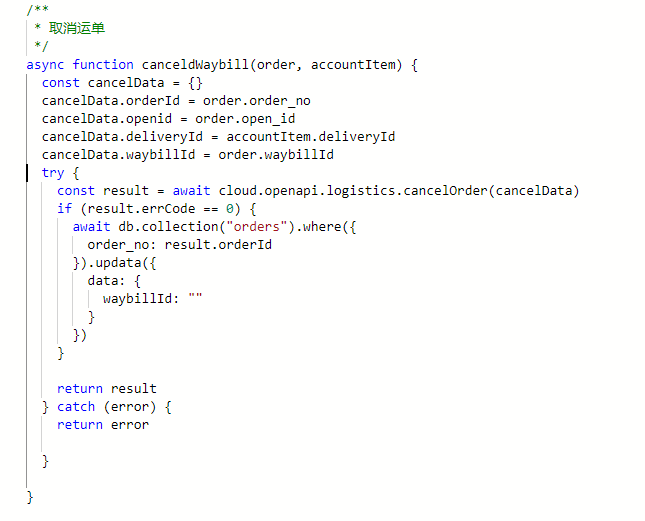Click the catch keyword

click(x=76, y=407)
